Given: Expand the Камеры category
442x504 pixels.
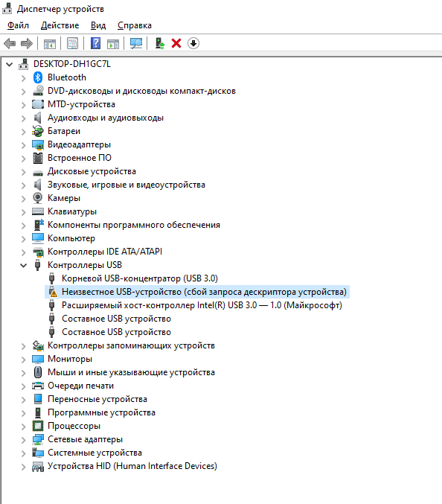Looking at the screenshot, I should [x=24, y=199].
